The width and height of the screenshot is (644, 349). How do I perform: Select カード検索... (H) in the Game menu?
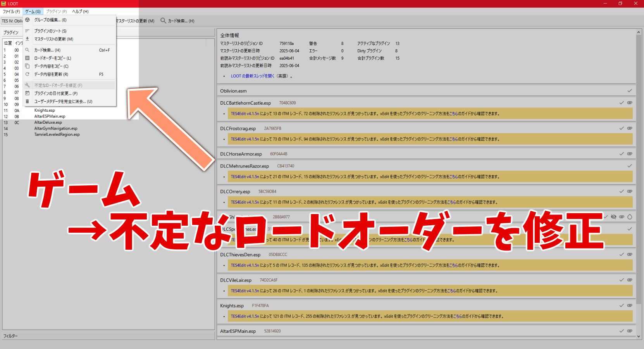click(70, 50)
